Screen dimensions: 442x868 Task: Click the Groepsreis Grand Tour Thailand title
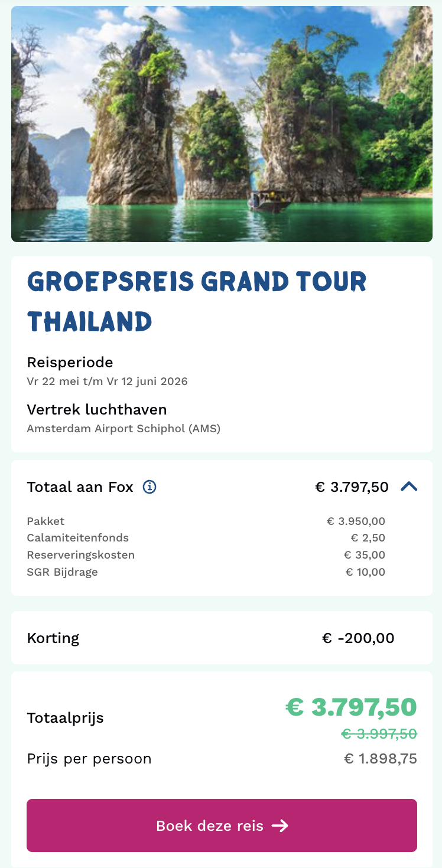click(197, 302)
